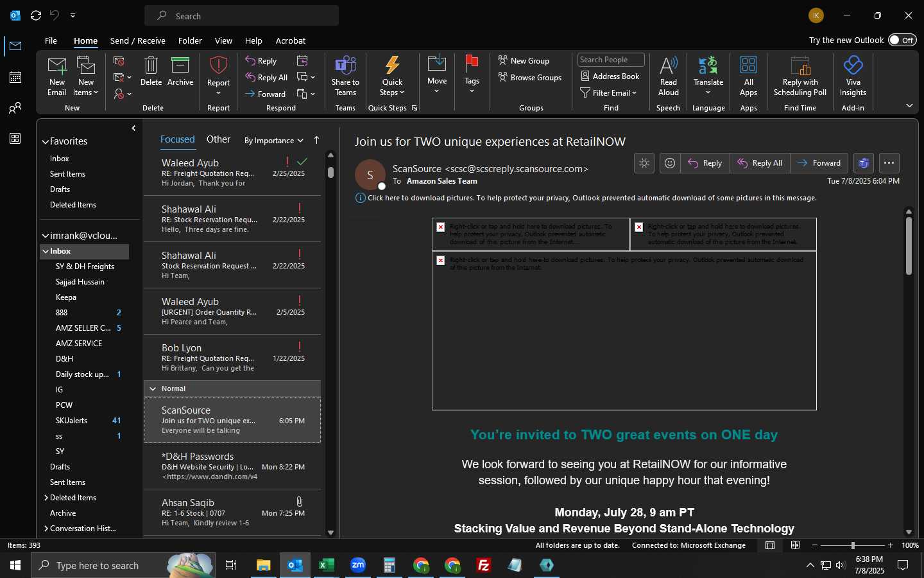Open the Report shield dropdown

pos(218,76)
